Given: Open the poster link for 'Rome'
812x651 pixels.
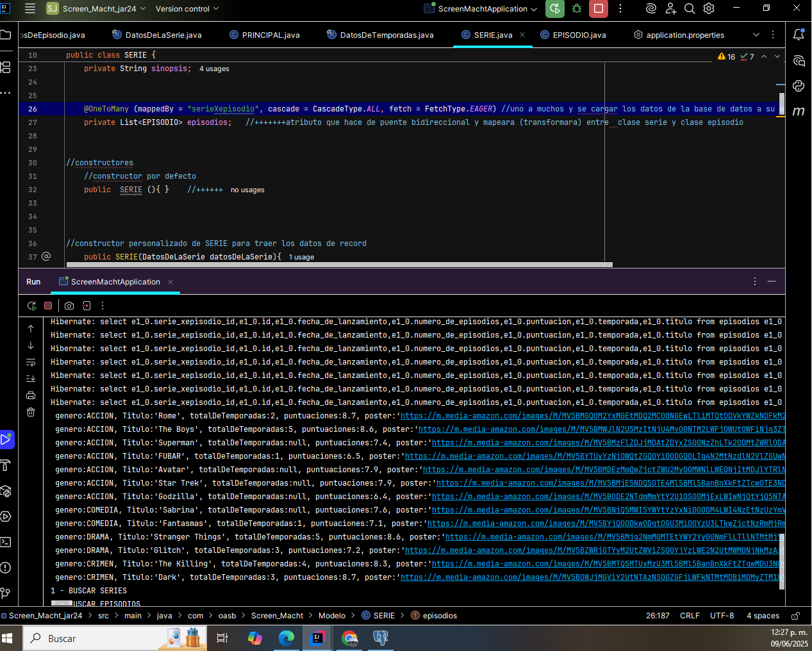Looking at the screenshot, I should [593, 416].
